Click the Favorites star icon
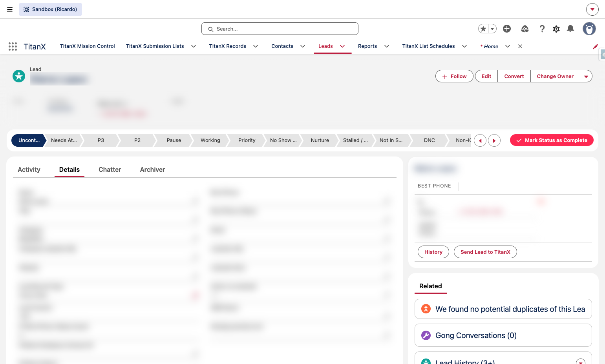The image size is (605, 364). pyautogui.click(x=483, y=29)
